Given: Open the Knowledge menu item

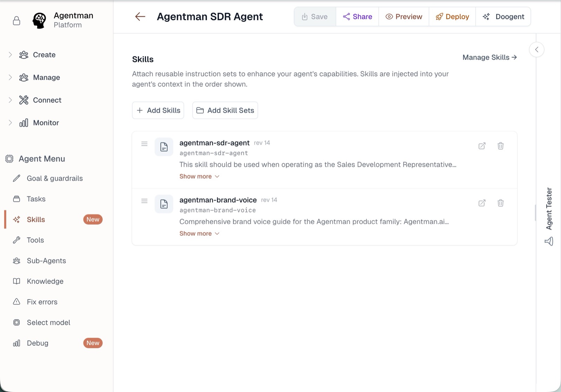Looking at the screenshot, I should pyautogui.click(x=45, y=281).
